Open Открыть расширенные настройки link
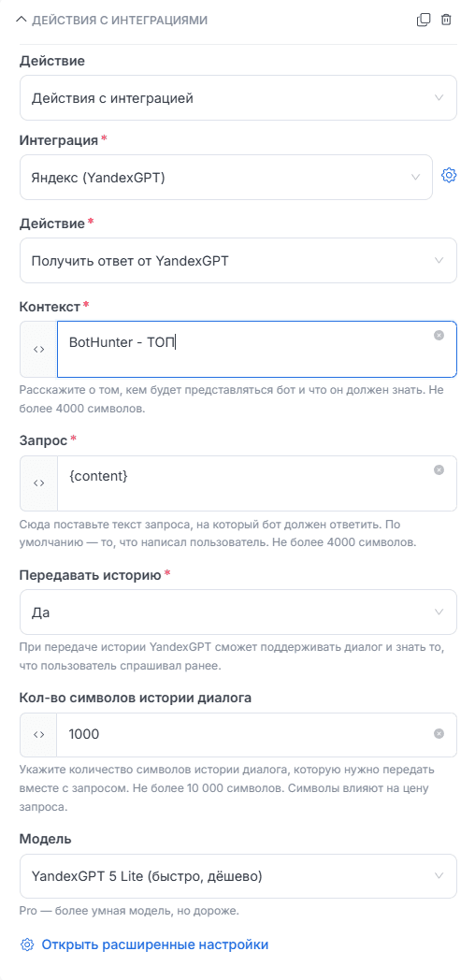The image size is (475, 980). coord(155,944)
